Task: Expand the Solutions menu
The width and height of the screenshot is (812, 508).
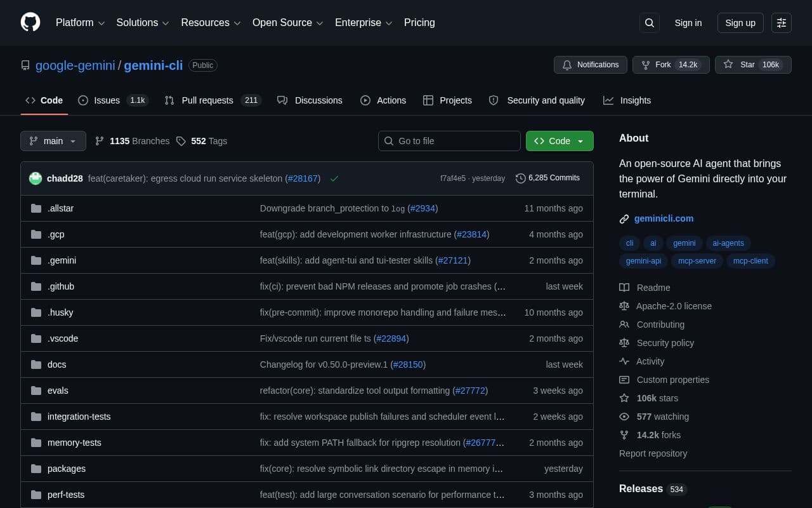Action: pyautogui.click(x=143, y=22)
